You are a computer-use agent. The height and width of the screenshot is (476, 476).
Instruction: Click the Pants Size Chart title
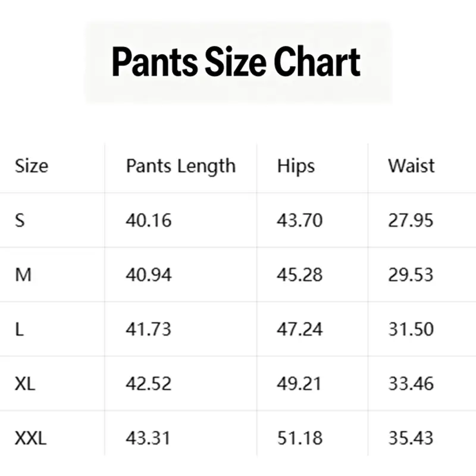point(236,62)
